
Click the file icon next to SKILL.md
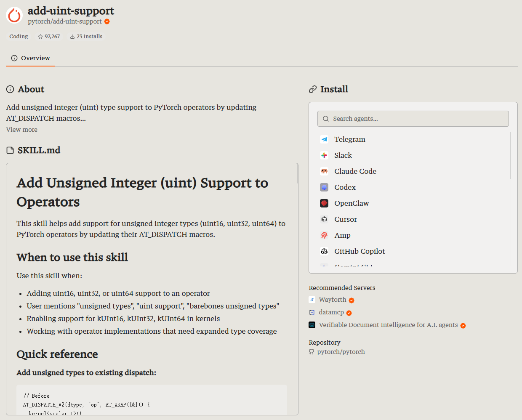point(10,150)
